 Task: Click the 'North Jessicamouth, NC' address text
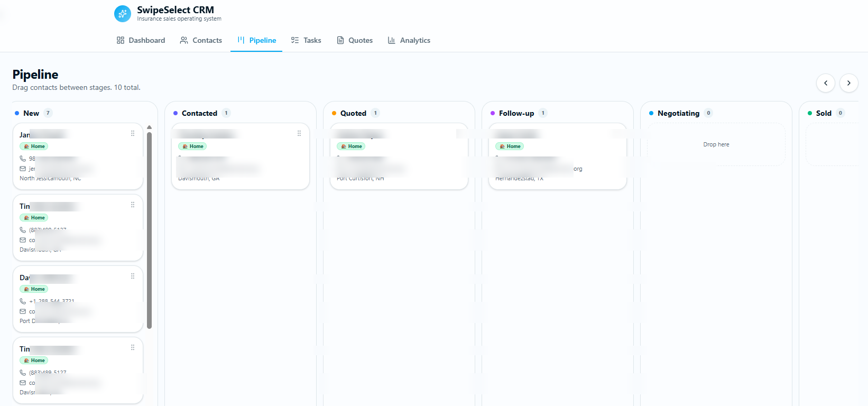coord(50,179)
